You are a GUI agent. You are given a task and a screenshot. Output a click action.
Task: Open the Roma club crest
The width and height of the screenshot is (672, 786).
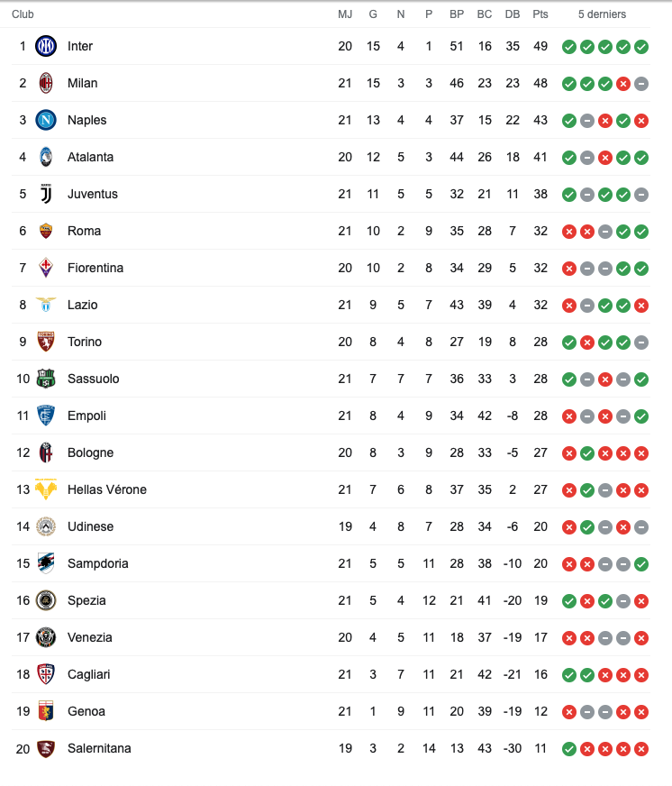46,231
